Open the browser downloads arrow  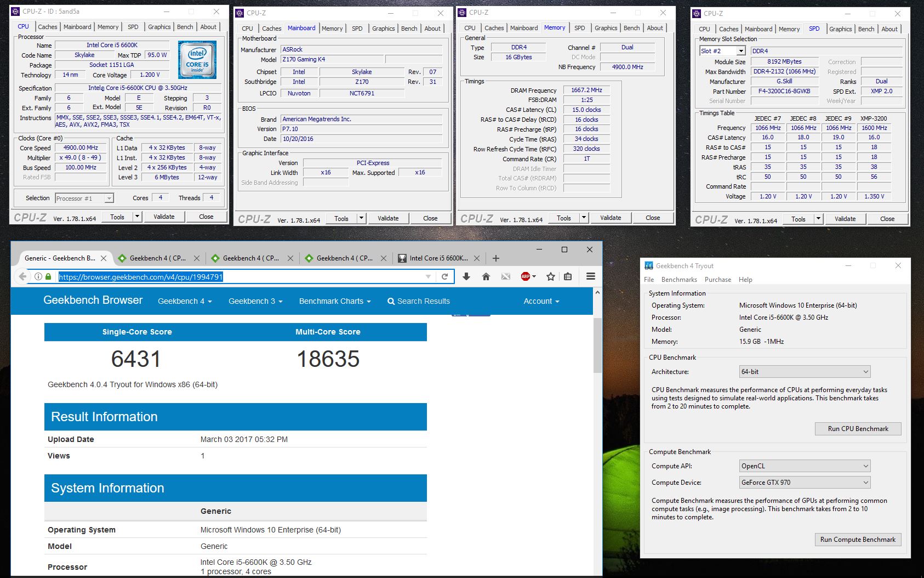pos(466,276)
